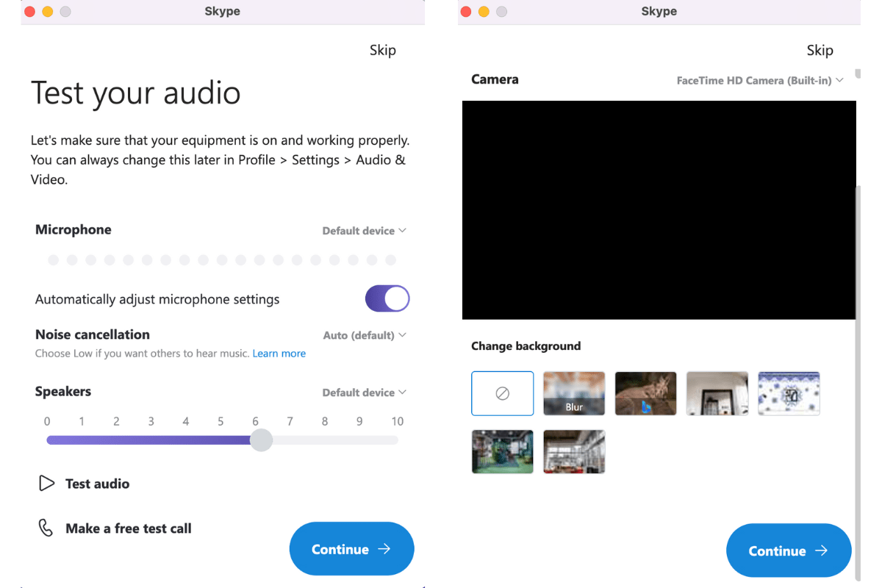Click the Microphone dropdown chevron
This screenshot has height=588, width=882.
(x=403, y=230)
